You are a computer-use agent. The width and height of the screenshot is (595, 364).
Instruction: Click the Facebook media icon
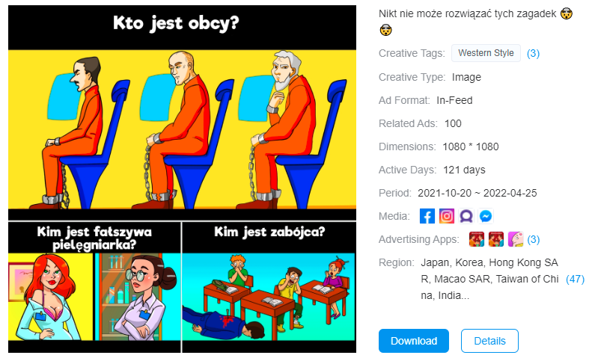coord(427,216)
